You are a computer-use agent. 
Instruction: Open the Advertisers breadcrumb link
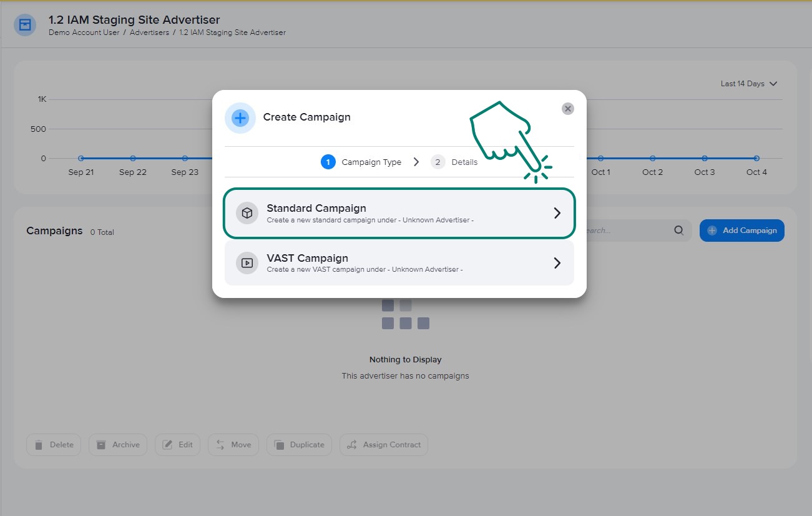(149, 32)
